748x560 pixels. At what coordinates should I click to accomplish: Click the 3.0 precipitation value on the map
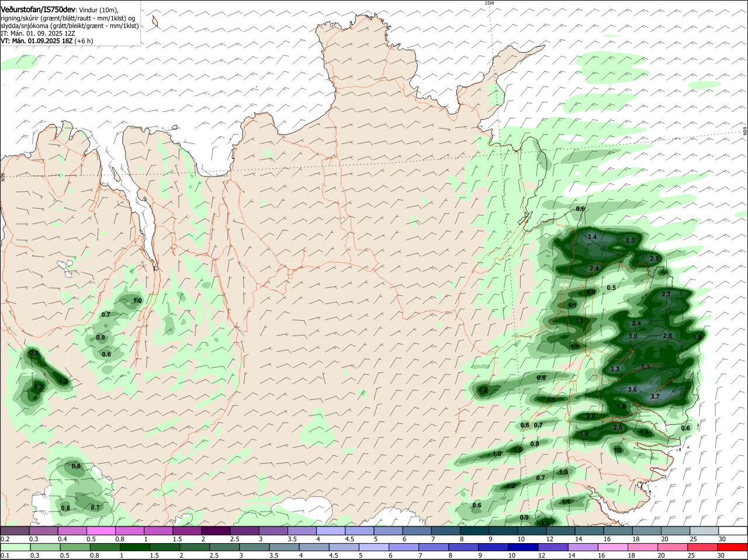[632, 336]
